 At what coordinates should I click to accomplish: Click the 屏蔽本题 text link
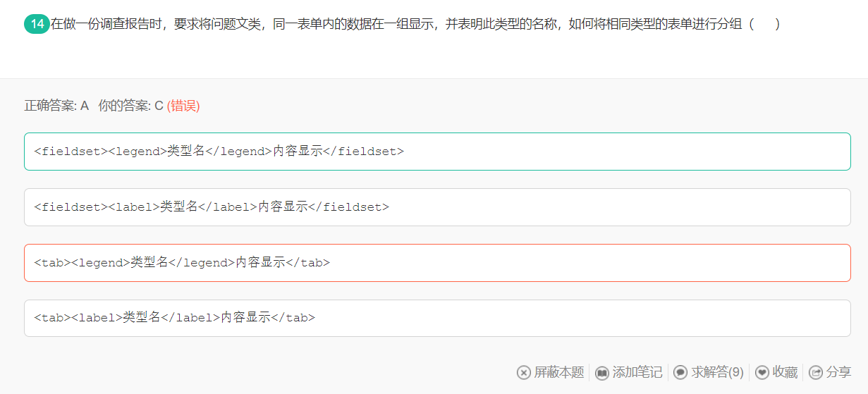559,372
